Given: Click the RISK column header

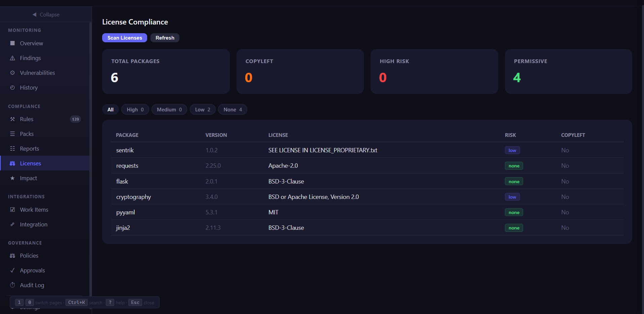Looking at the screenshot, I should click(x=510, y=135).
